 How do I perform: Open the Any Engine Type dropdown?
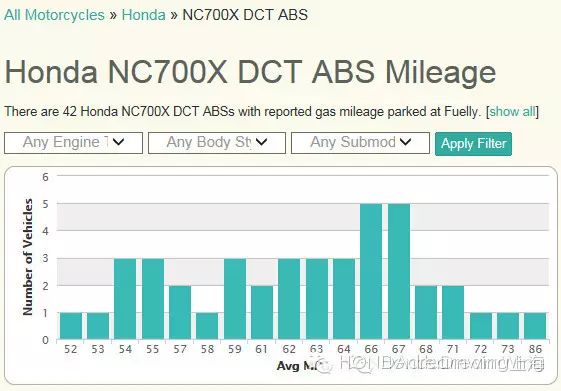point(73,143)
